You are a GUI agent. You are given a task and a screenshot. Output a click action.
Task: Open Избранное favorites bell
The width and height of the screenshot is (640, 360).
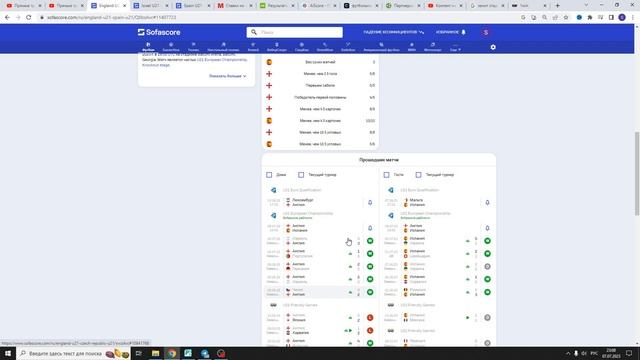pos(451,32)
